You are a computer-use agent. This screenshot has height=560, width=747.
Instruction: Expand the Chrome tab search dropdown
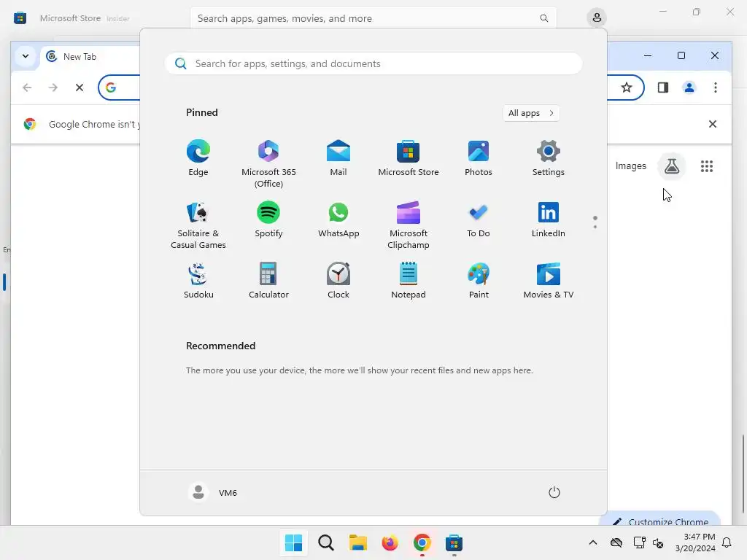pyautogui.click(x=26, y=56)
